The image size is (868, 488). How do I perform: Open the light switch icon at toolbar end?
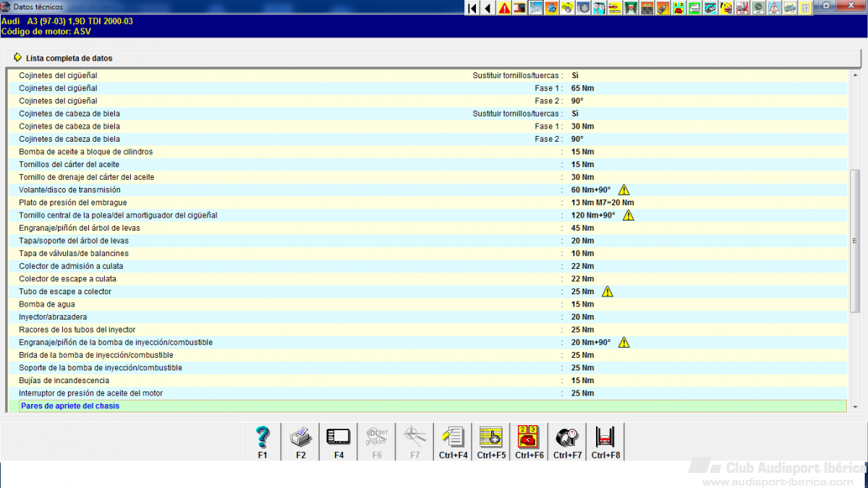[x=804, y=8]
